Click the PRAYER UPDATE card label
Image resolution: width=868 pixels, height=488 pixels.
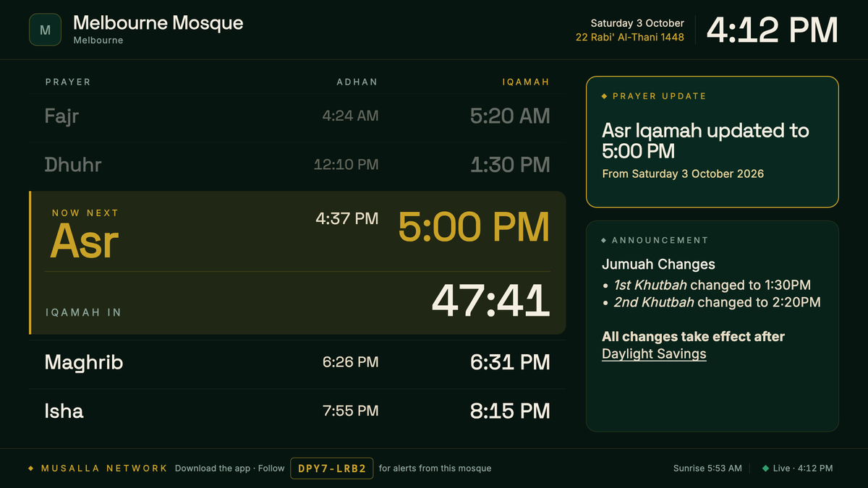[x=659, y=96]
